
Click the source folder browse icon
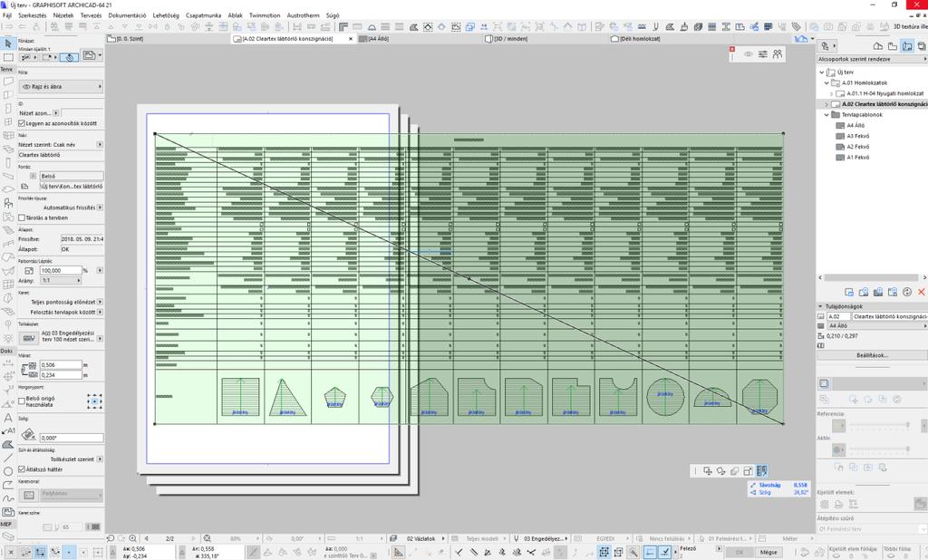[x=24, y=186]
